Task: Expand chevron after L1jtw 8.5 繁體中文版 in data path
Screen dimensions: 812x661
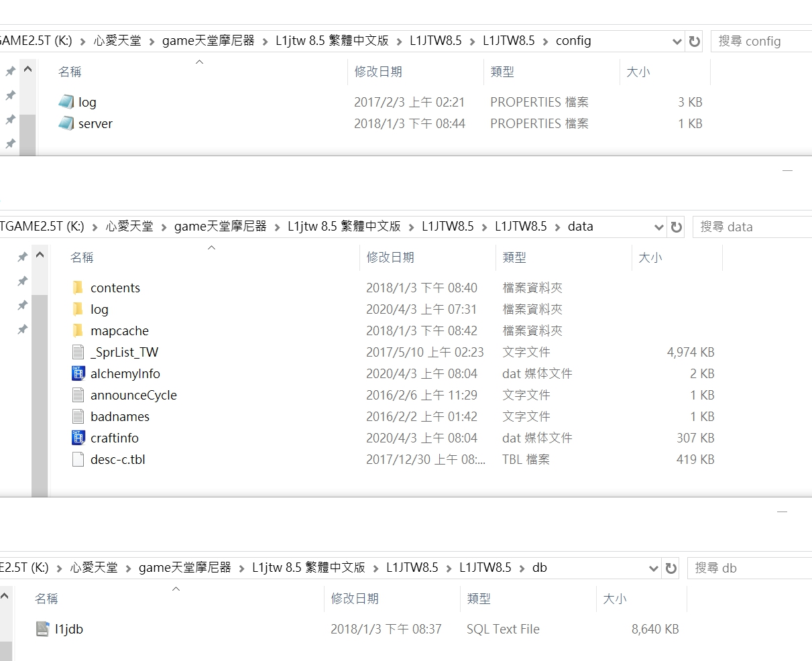Action: [x=411, y=227]
